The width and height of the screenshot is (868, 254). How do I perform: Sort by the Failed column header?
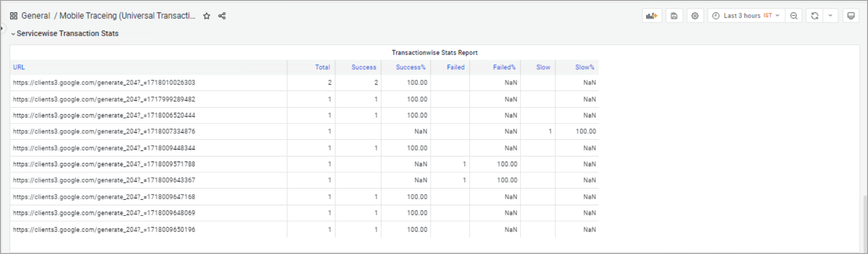[x=456, y=67]
